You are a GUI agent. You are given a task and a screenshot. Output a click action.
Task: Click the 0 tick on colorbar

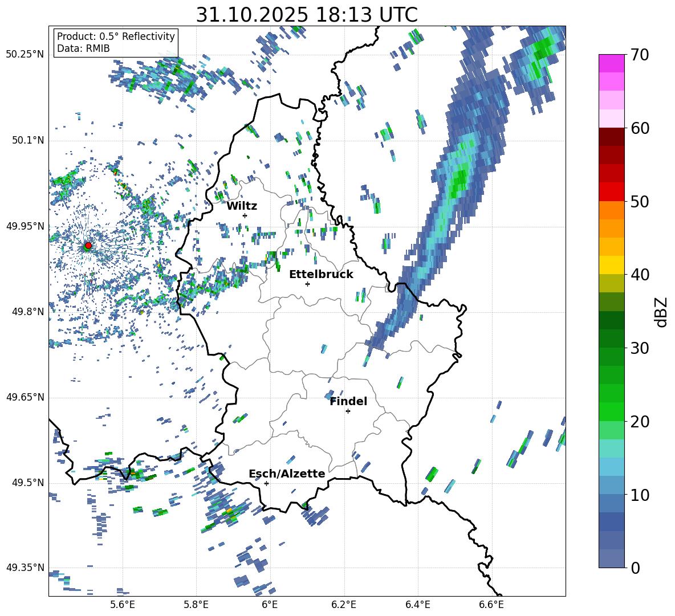pos(635,568)
